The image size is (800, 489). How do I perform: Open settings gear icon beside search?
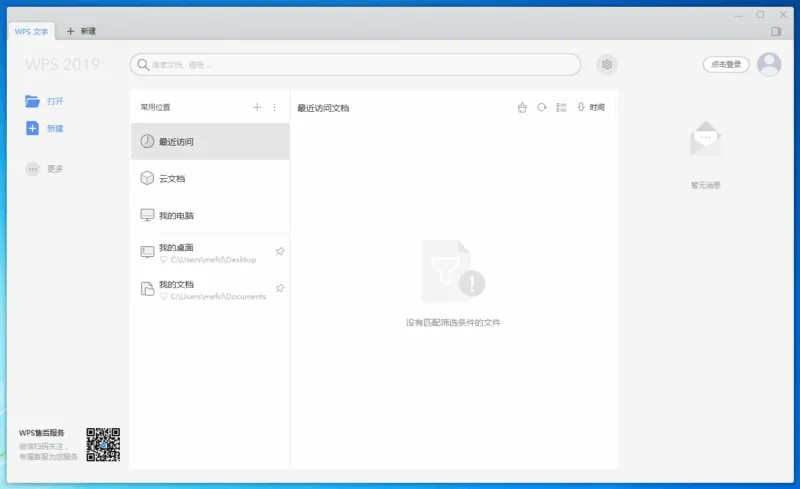click(x=607, y=64)
